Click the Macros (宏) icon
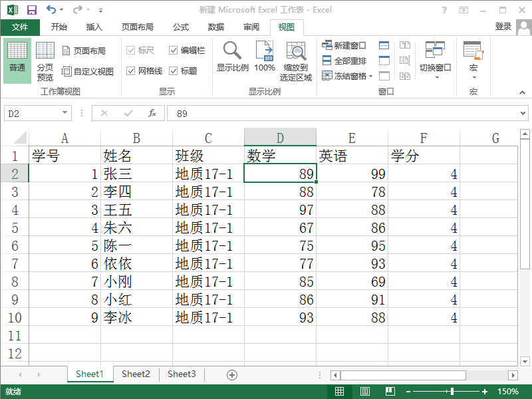 point(473,52)
